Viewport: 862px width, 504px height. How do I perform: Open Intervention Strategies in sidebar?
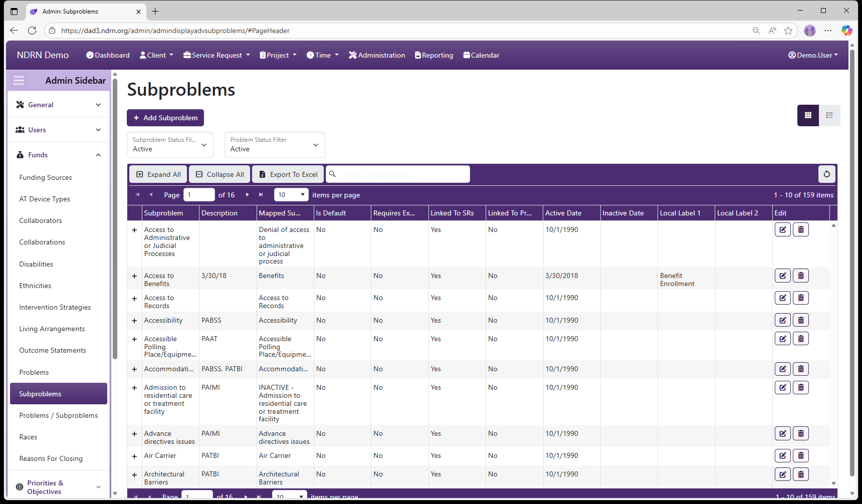pyautogui.click(x=55, y=307)
